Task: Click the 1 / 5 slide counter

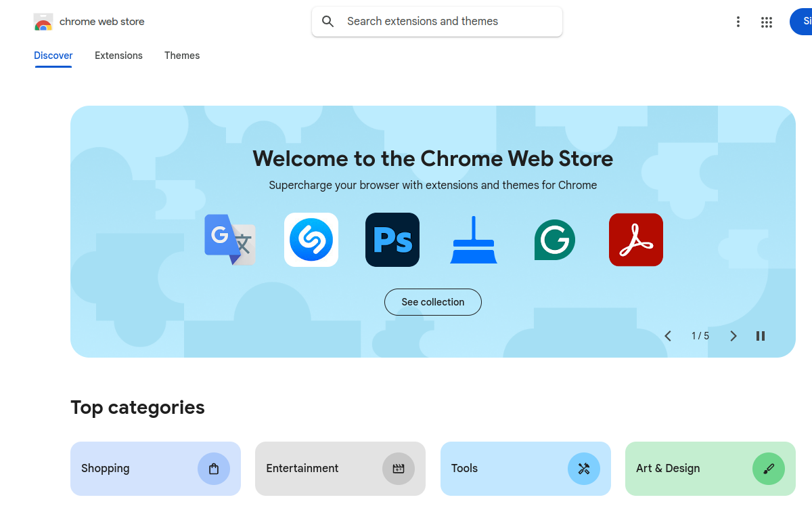Action: (x=700, y=336)
